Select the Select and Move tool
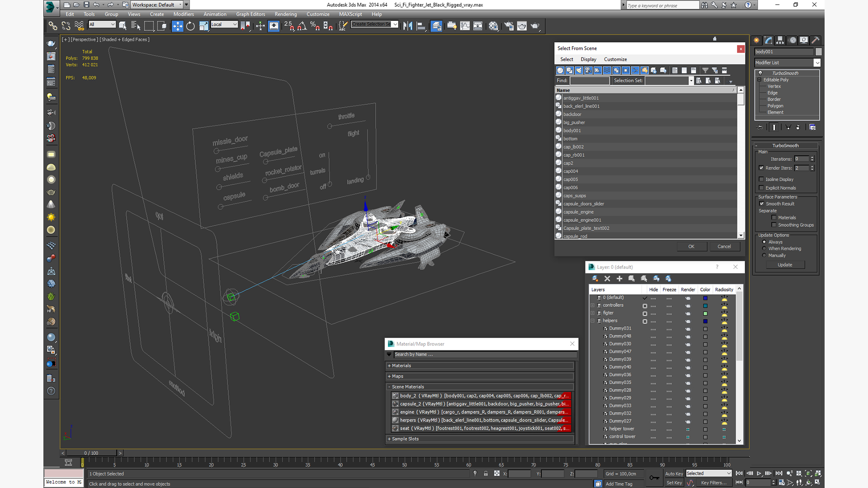This screenshot has height=488, width=868. (x=178, y=26)
